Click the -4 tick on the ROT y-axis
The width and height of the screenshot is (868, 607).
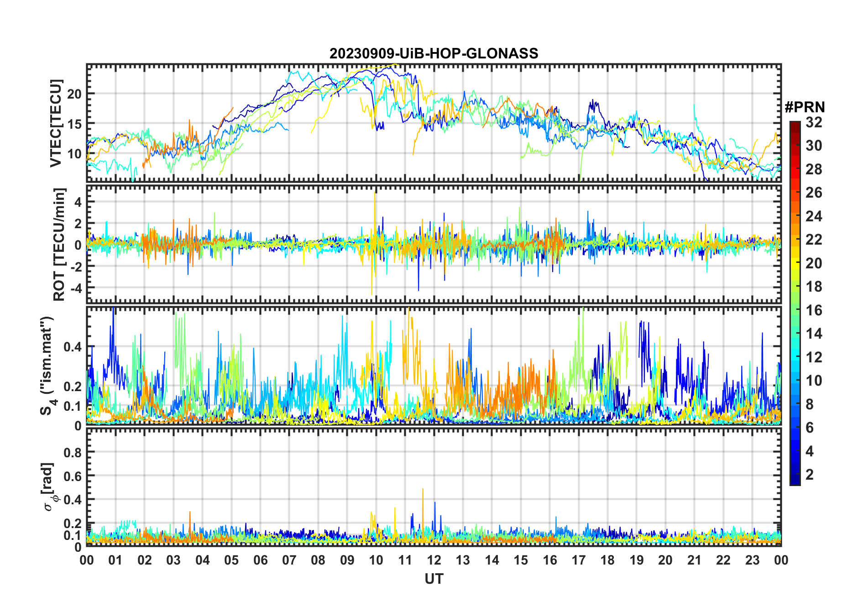tap(76, 288)
